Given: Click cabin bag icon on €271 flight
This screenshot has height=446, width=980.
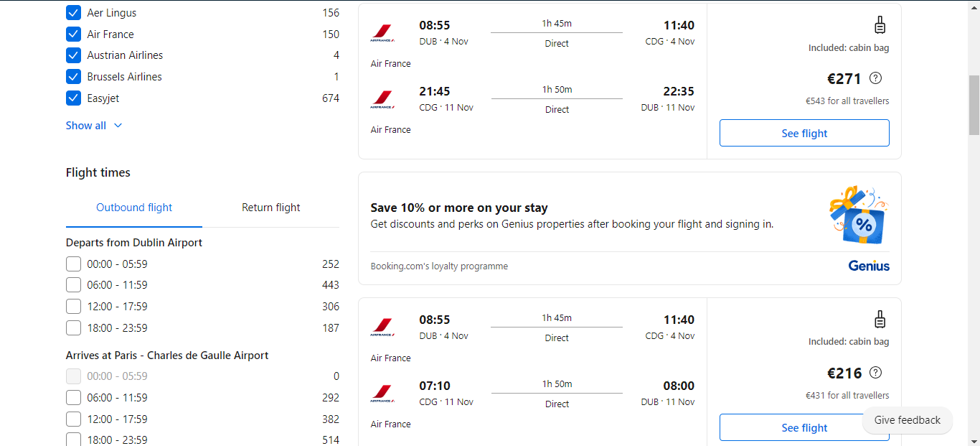Looking at the screenshot, I should click(x=880, y=25).
